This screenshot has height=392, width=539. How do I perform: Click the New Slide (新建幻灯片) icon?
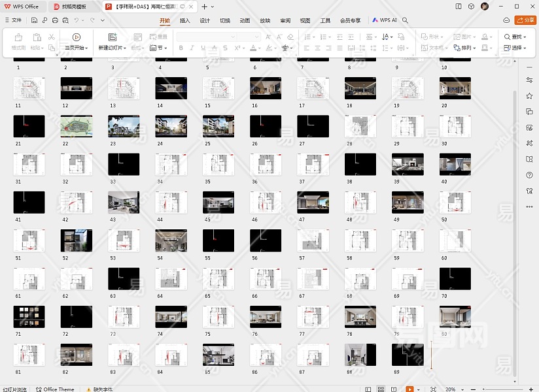[x=113, y=37]
